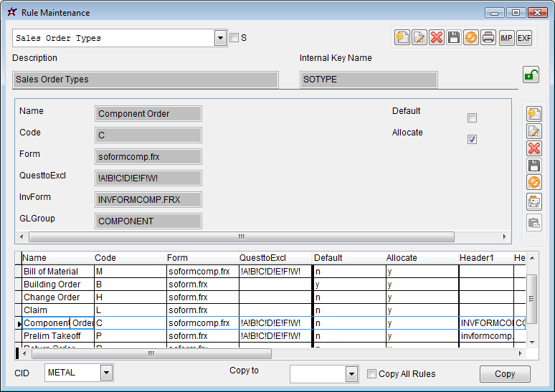The image size is (555, 392).
Task: Enable the Default checkbox
Action: tap(472, 118)
